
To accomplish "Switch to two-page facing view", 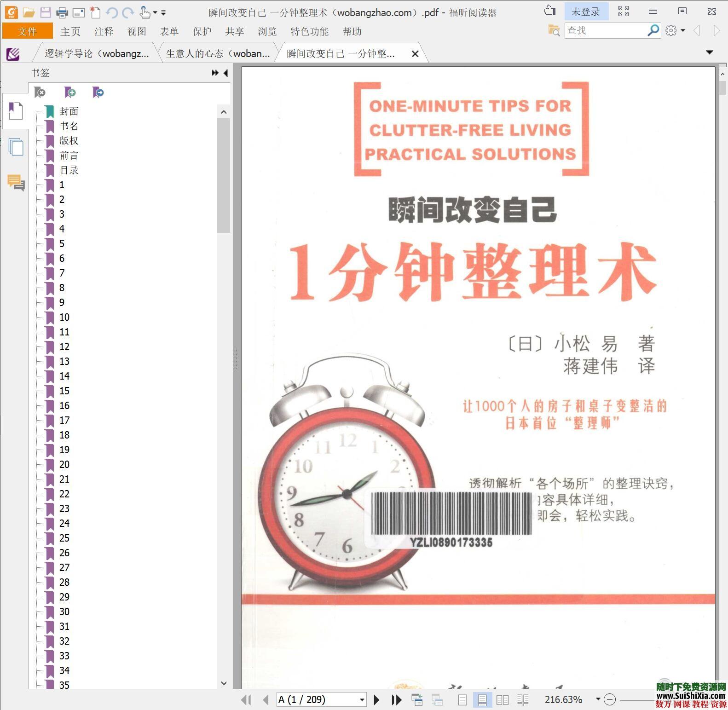I will (503, 700).
